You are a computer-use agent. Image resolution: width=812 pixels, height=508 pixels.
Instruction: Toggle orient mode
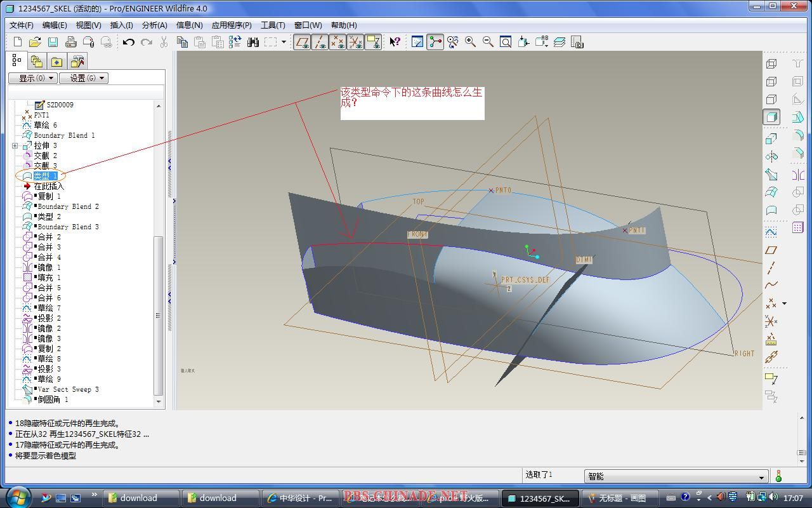[x=452, y=42]
